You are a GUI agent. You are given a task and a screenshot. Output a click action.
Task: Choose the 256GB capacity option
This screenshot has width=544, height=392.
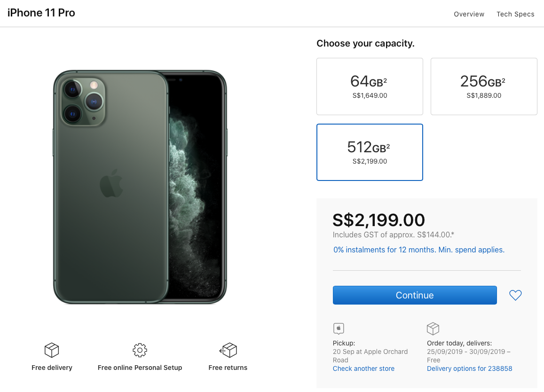[484, 86]
